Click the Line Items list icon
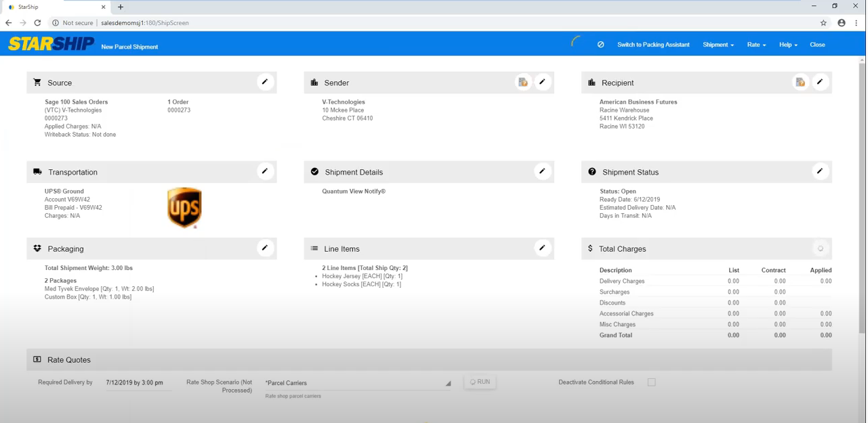 tap(314, 248)
